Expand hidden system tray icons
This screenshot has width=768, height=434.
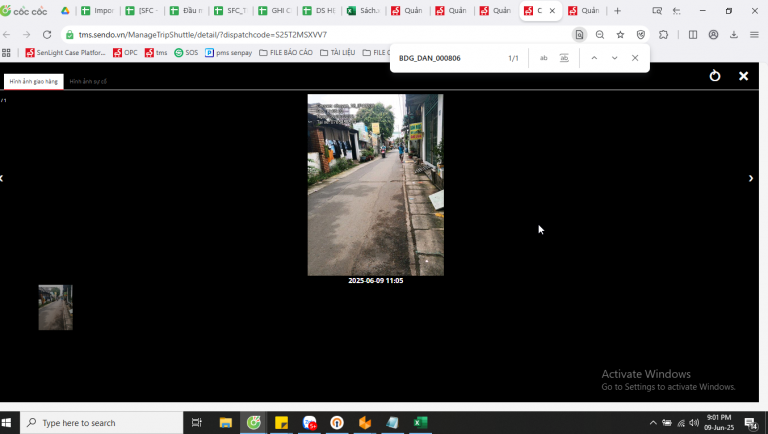(653, 423)
